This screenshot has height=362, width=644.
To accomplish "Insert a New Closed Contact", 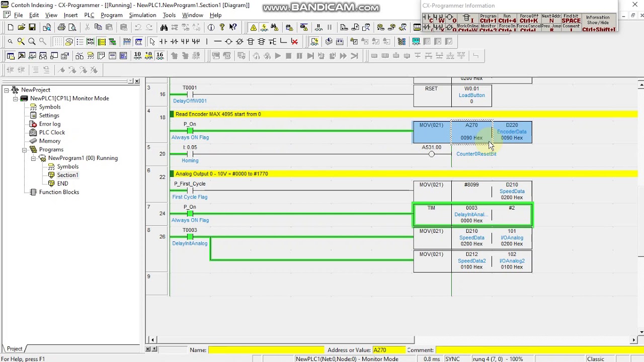I will pos(174,42).
